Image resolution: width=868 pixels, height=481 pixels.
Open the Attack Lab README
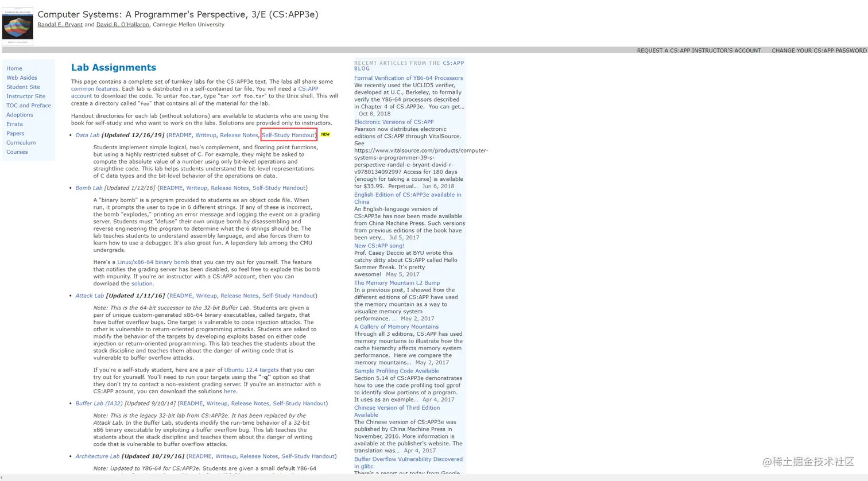pyautogui.click(x=181, y=296)
